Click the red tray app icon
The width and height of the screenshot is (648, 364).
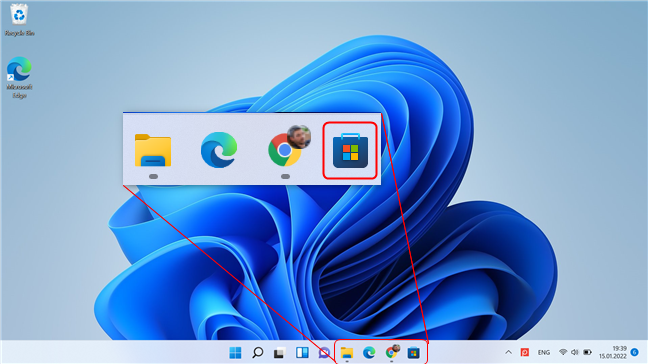pyautogui.click(x=524, y=352)
